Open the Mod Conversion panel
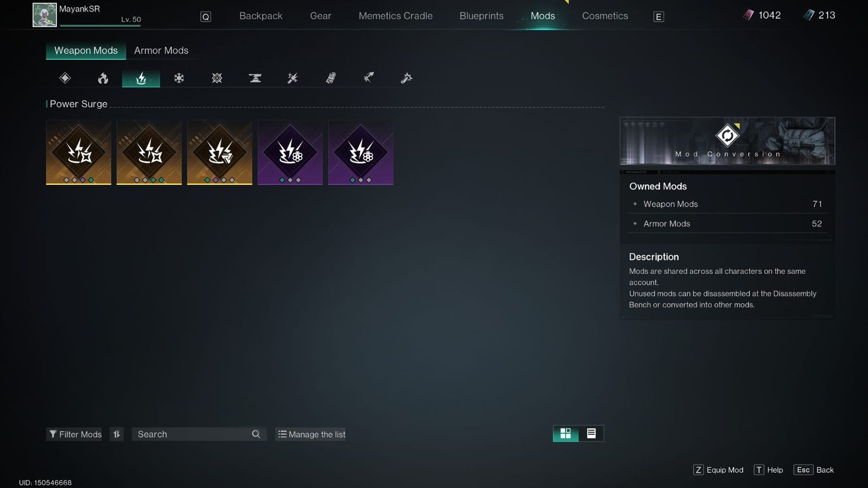The height and width of the screenshot is (488, 868). pyautogui.click(x=727, y=140)
